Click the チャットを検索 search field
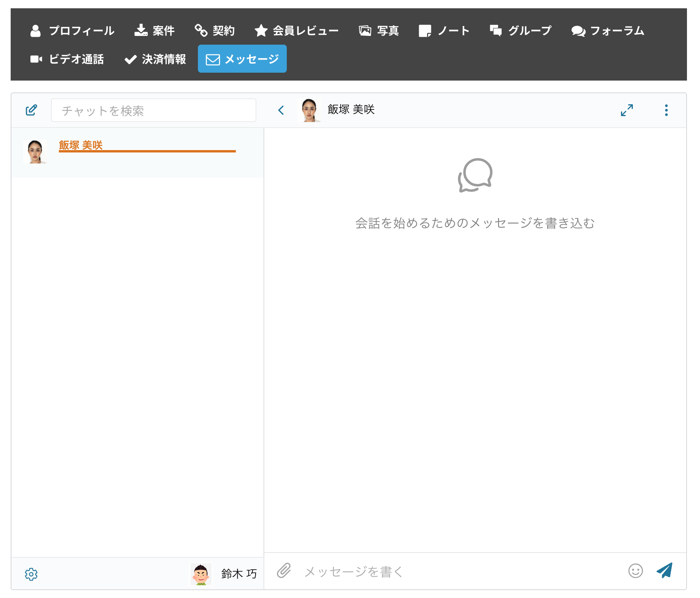700x598 pixels. coord(154,111)
